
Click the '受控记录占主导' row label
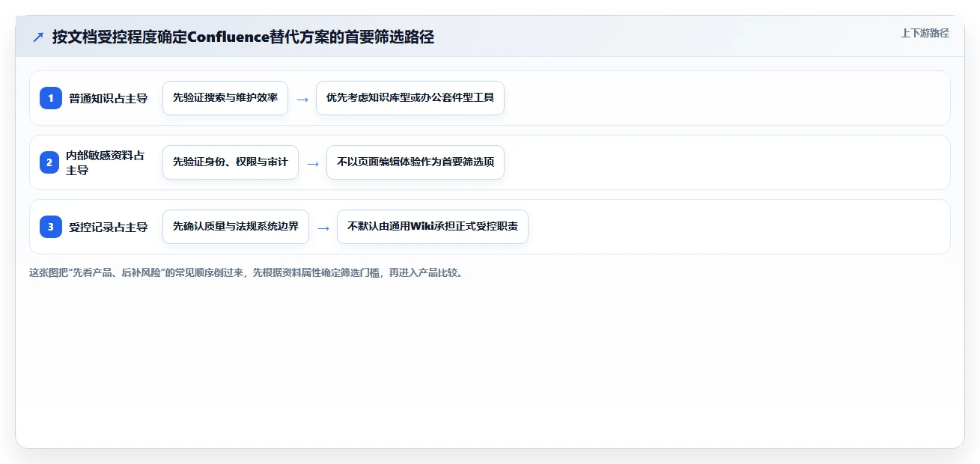(x=109, y=227)
